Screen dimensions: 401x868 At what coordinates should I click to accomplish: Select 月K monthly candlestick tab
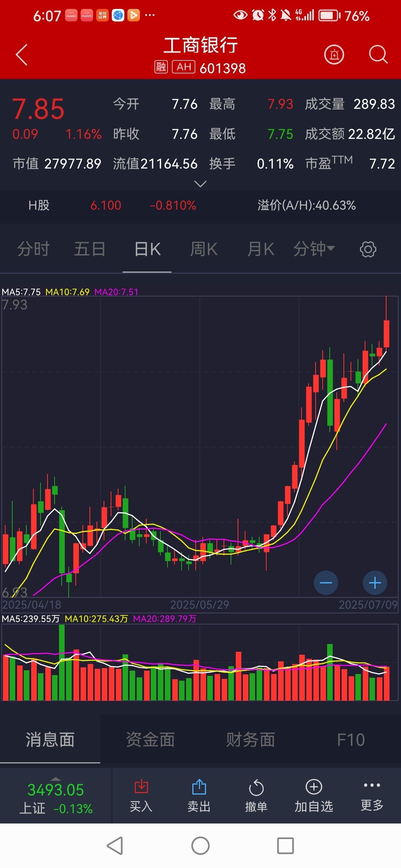(x=261, y=249)
